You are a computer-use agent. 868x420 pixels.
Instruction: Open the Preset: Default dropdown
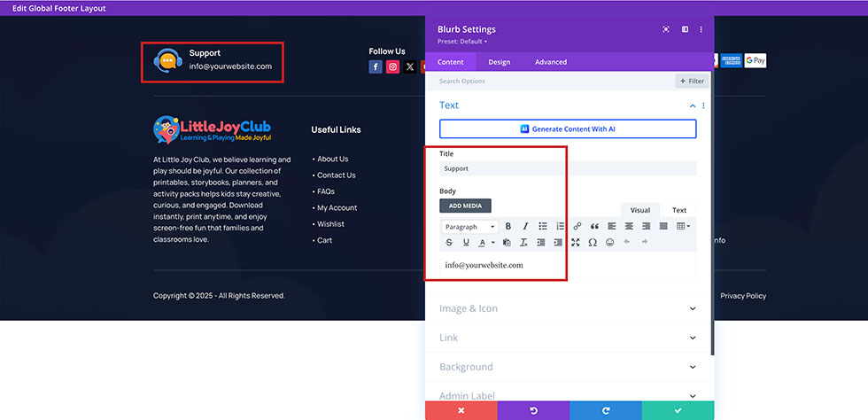(462, 42)
